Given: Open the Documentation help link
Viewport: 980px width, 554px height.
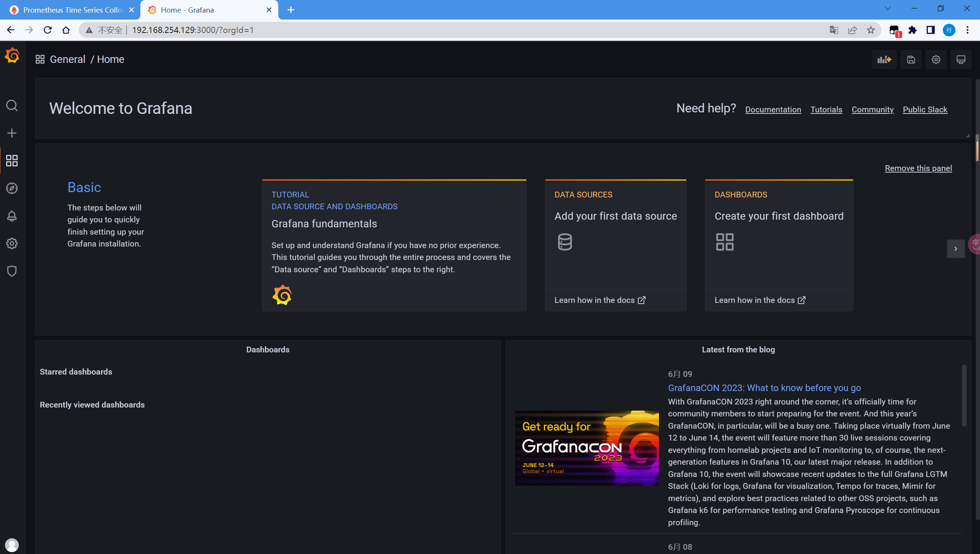Looking at the screenshot, I should [773, 110].
